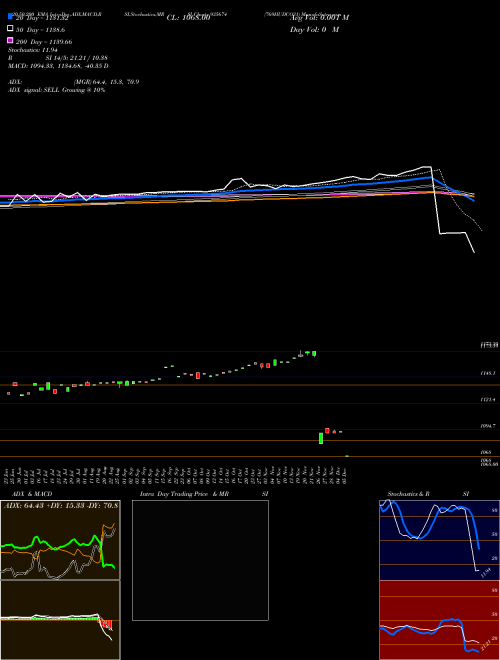This screenshot has height=660, width=500.
Task: Click the ADX '(MGR) 64.4, 15.3, 70.9' readout
Action: (x=106, y=82)
